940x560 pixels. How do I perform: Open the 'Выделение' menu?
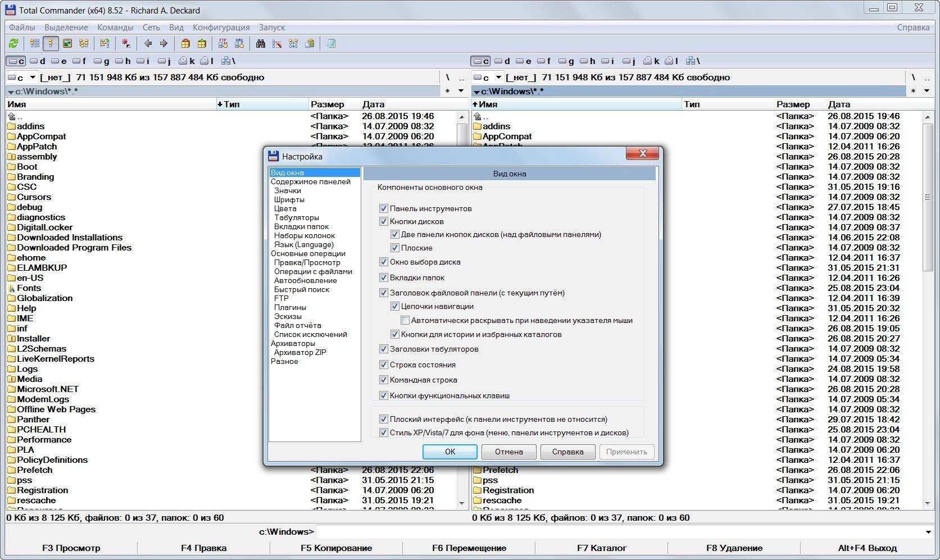66,27
